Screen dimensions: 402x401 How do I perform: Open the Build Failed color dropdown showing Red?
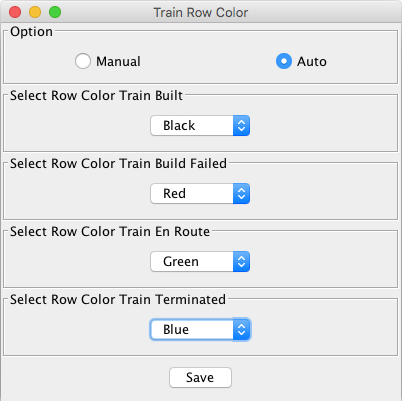200,194
